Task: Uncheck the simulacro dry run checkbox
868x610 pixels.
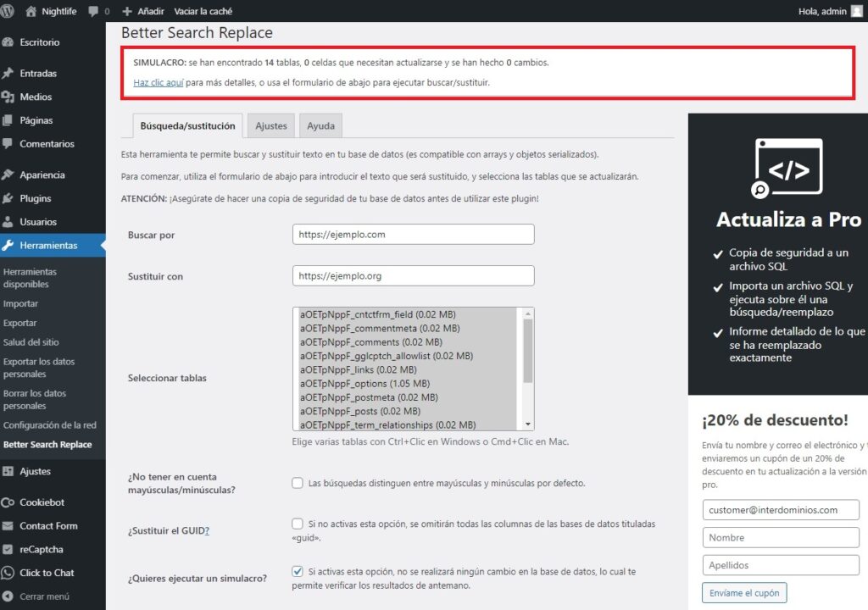Action: [x=298, y=571]
